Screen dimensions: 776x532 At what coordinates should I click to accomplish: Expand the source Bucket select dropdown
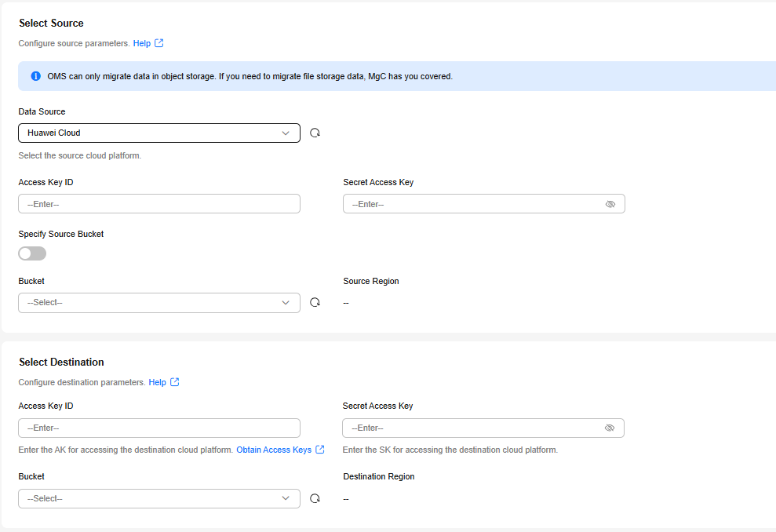point(158,302)
